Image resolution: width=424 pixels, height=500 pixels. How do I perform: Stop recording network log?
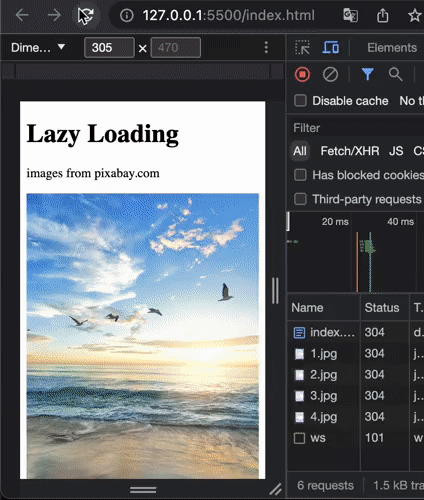(302, 74)
